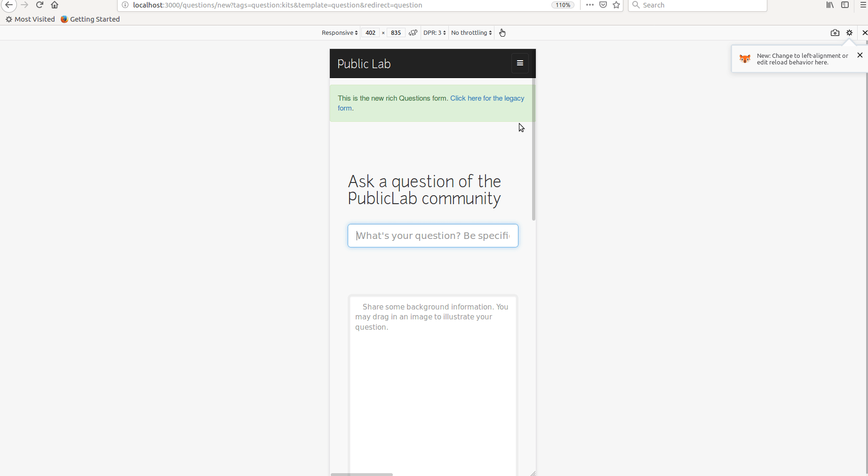
Task: Focus the question title input field
Action: click(433, 236)
